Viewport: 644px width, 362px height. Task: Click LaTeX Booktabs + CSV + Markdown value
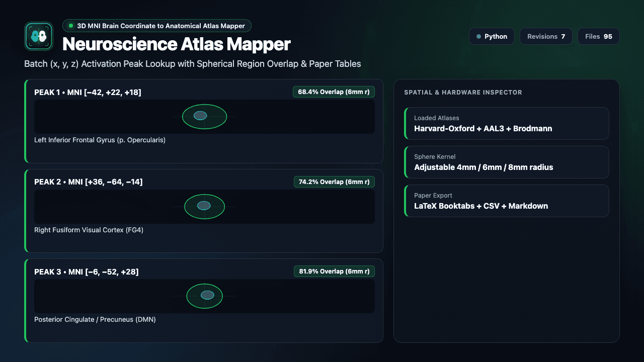click(481, 206)
